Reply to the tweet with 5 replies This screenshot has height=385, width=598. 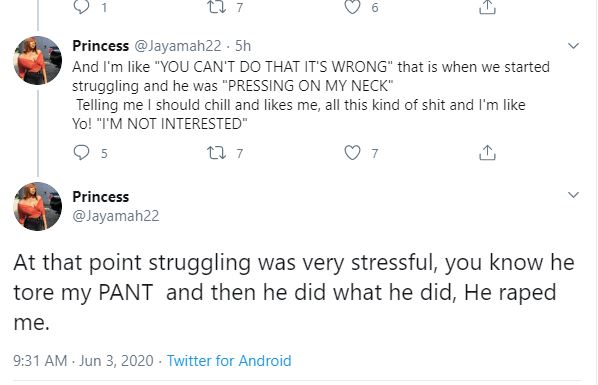(81, 153)
